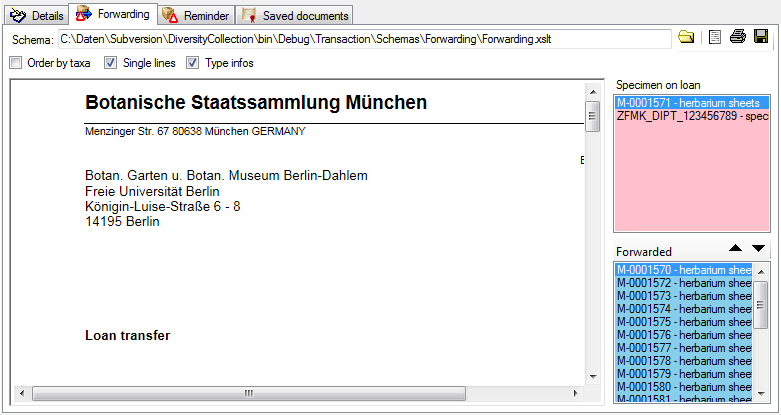Click document horizontal scrollbar left arrow
The height and width of the screenshot is (415, 781).
pyautogui.click(x=22, y=394)
